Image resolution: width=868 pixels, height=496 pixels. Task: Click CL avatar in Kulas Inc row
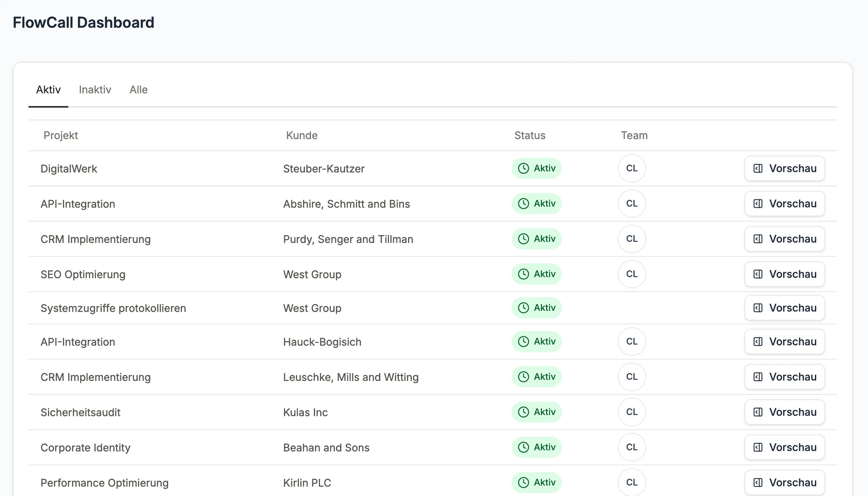point(631,412)
